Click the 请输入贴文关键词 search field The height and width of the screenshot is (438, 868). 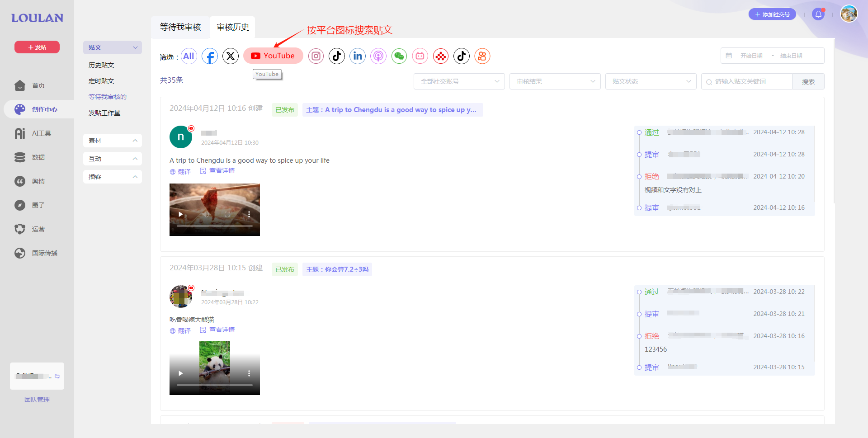coord(747,81)
